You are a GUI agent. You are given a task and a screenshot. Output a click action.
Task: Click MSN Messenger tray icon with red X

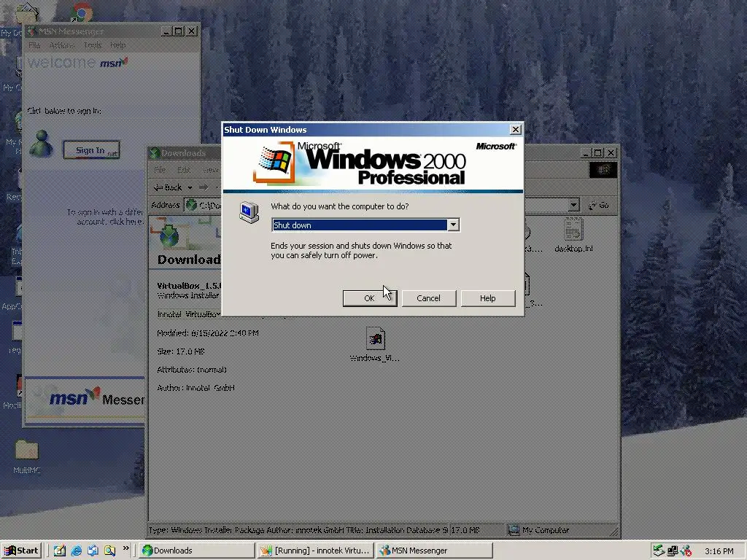(x=686, y=551)
